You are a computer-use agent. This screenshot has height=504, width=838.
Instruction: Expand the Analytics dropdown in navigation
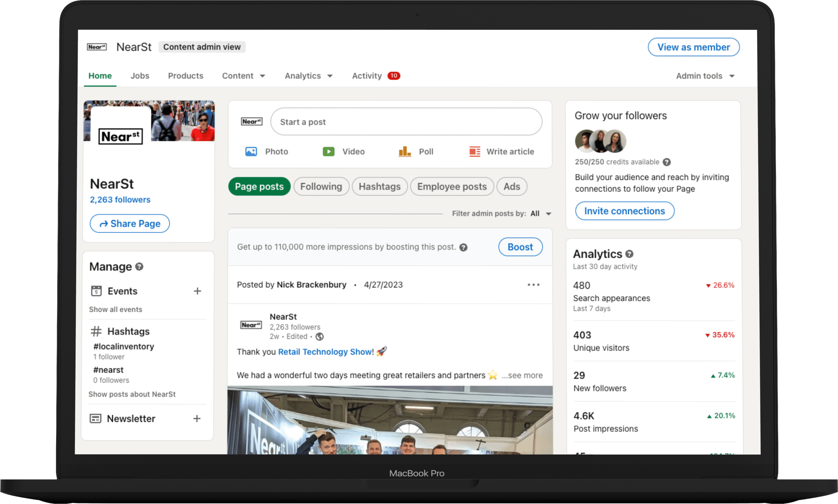[309, 76]
